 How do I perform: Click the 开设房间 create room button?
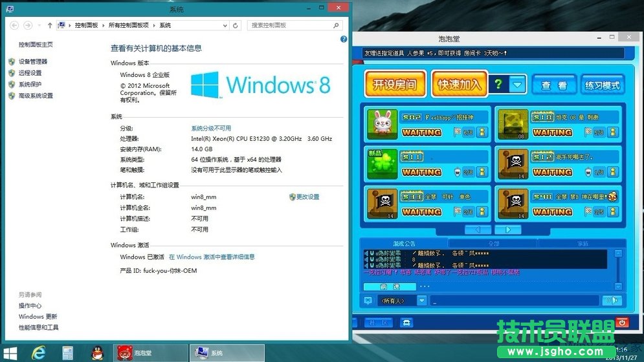[395, 84]
